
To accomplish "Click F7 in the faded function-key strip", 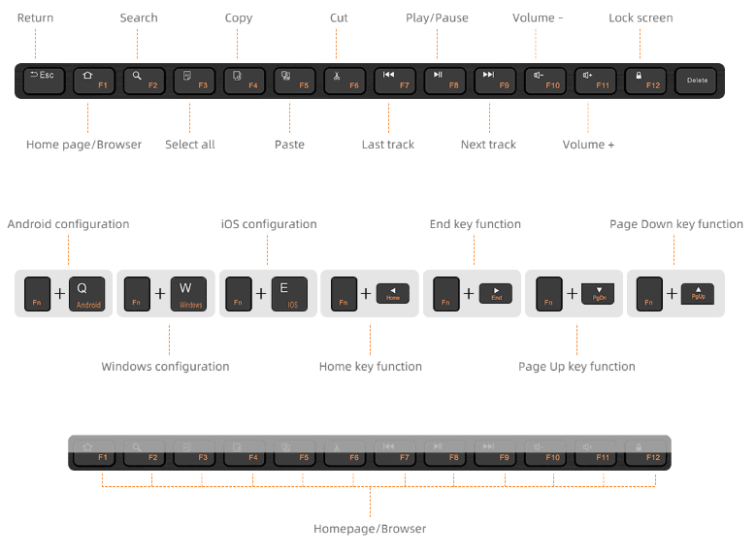I will pyautogui.click(x=395, y=453).
